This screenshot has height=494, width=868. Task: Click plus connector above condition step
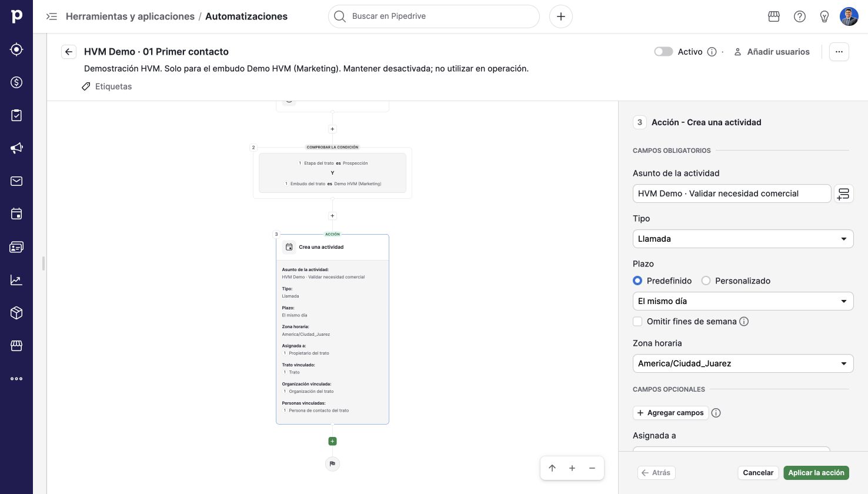pyautogui.click(x=332, y=129)
